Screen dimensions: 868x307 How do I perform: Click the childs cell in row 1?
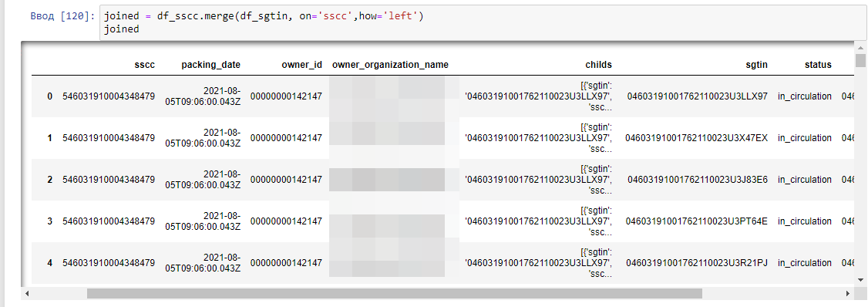pos(539,138)
